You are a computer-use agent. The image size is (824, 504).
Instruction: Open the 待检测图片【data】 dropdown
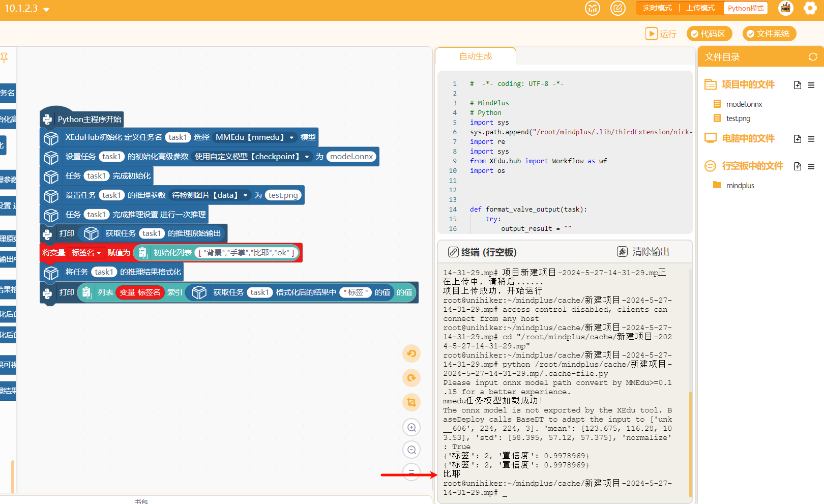point(210,195)
